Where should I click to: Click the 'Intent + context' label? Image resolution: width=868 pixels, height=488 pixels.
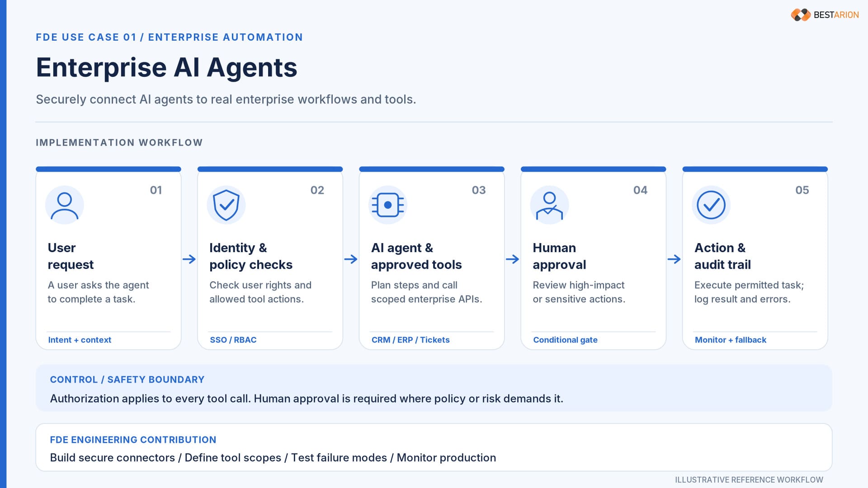[x=80, y=340]
